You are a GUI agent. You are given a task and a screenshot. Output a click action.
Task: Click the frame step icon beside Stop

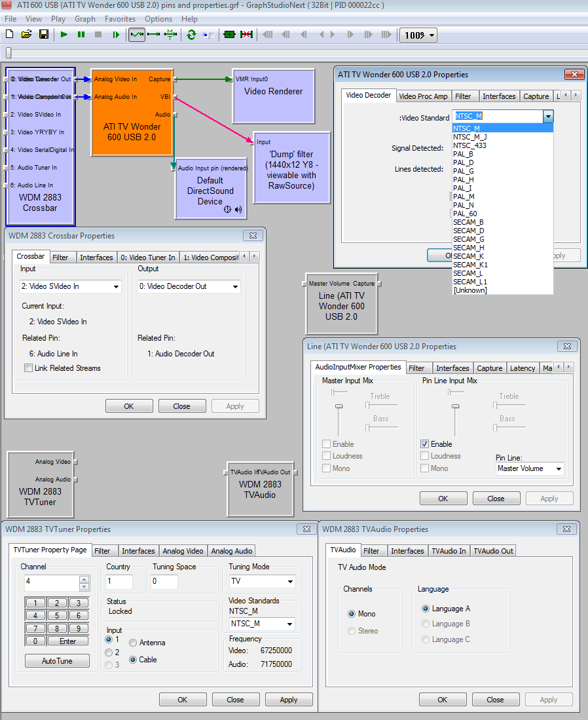[116, 35]
